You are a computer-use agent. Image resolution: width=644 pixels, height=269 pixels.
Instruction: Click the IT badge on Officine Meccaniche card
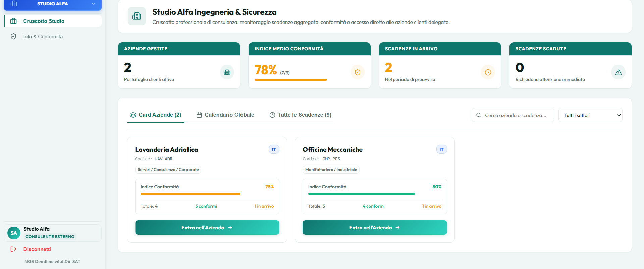click(x=441, y=149)
